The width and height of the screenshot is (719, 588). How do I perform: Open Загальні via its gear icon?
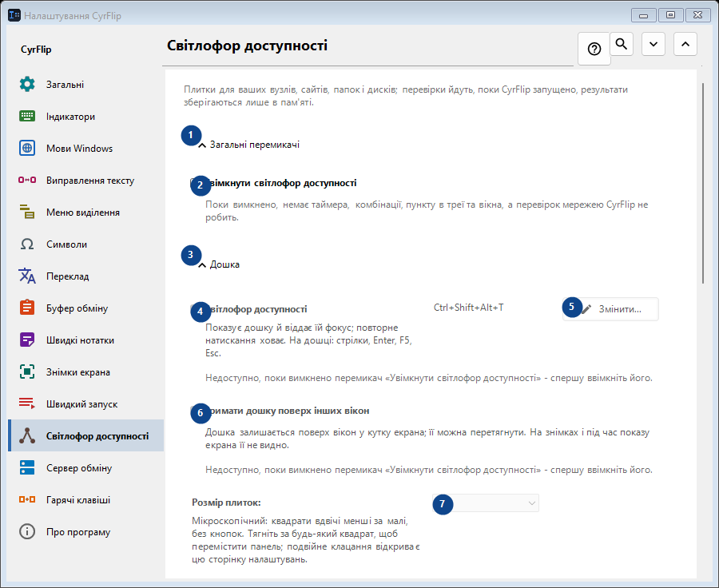pos(27,85)
